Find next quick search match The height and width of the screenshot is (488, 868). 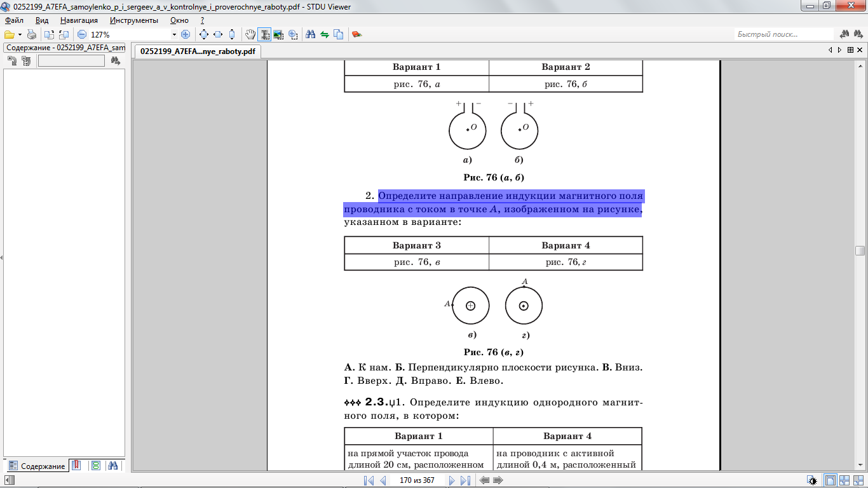point(858,34)
